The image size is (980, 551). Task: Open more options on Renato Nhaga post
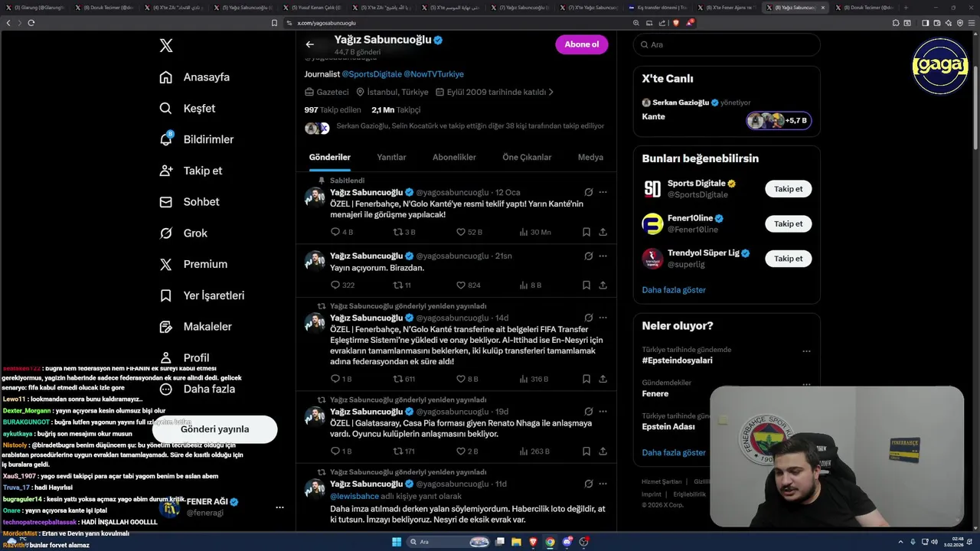click(x=603, y=412)
